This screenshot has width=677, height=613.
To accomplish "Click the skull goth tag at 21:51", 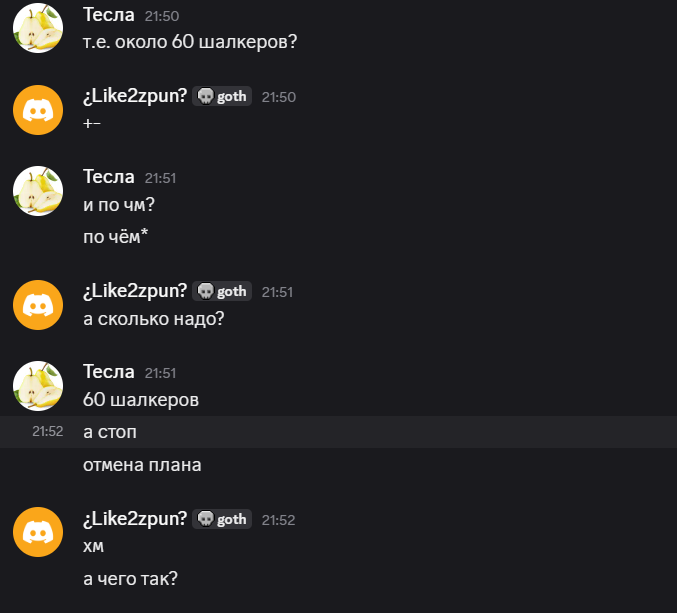I will click(x=222, y=291).
